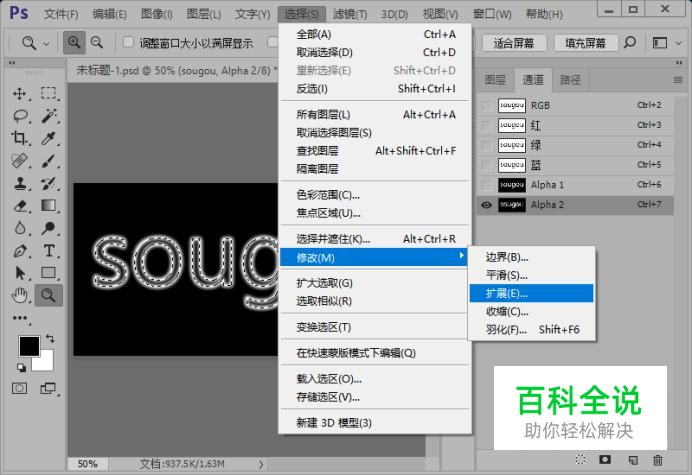Select the Eraser tool
The width and height of the screenshot is (692, 475).
19,206
